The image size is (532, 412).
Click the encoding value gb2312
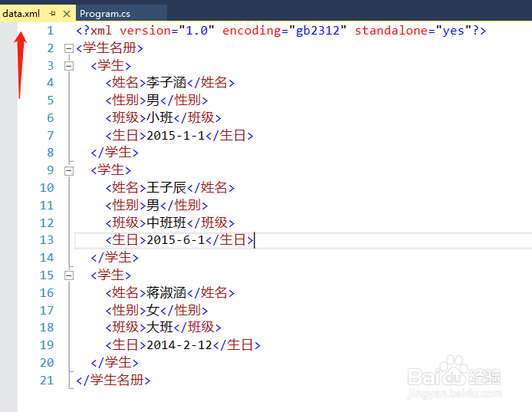click(x=317, y=31)
